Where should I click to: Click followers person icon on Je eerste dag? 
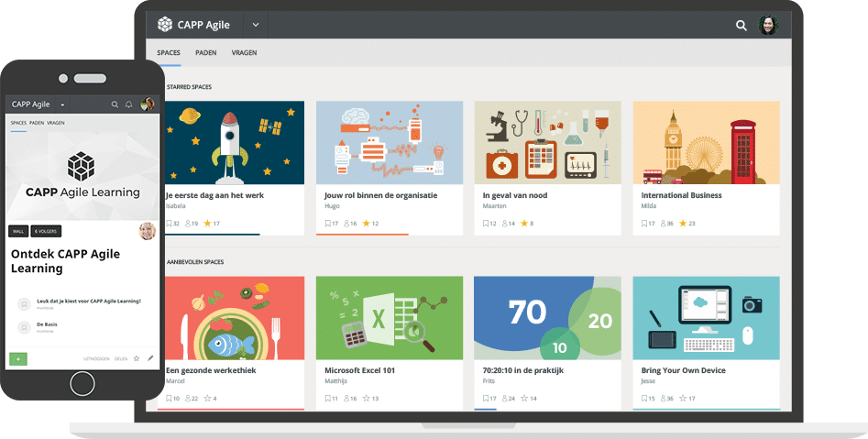tap(188, 224)
